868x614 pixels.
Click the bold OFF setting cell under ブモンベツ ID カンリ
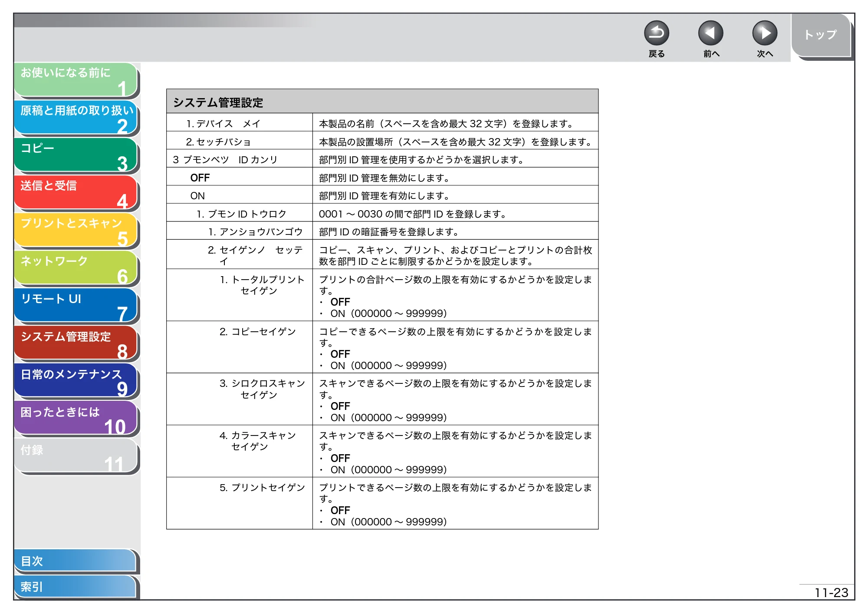240,177
